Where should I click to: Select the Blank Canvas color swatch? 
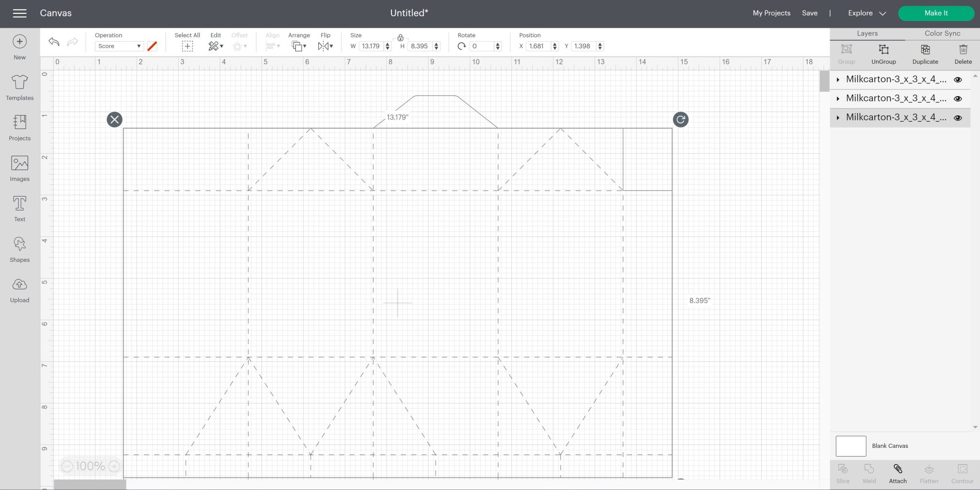(x=851, y=446)
